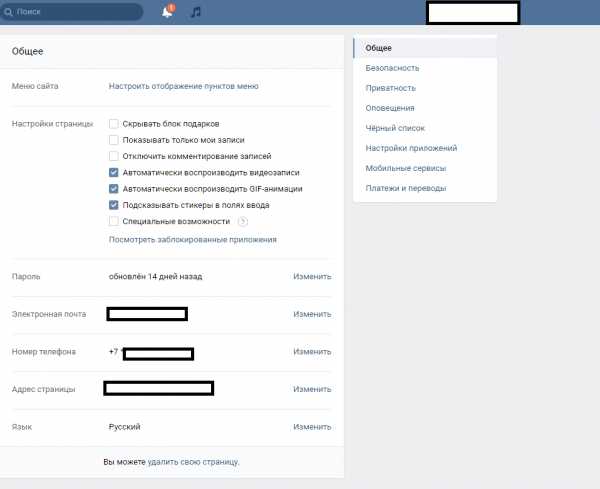Open the Мобильные сервисы tab
The height and width of the screenshot is (489, 600).
click(425, 168)
